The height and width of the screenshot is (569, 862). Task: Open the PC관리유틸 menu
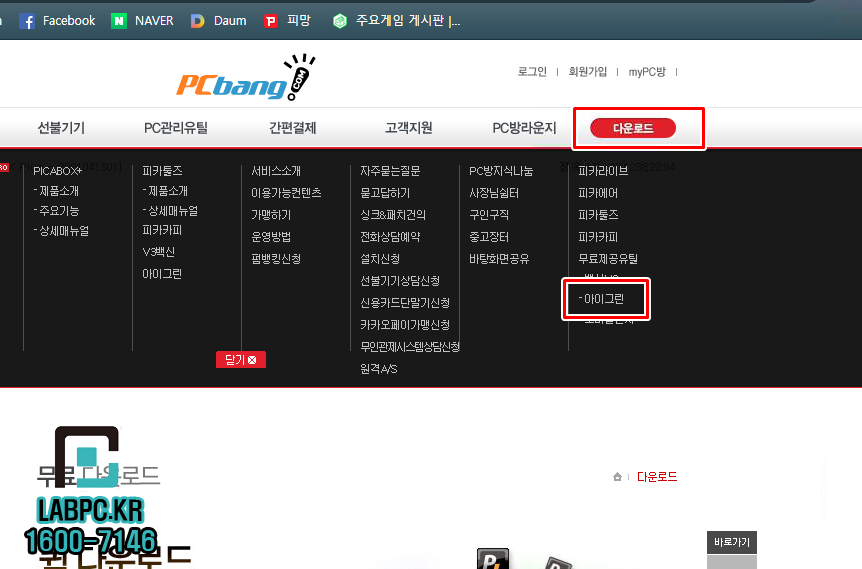tap(175, 128)
